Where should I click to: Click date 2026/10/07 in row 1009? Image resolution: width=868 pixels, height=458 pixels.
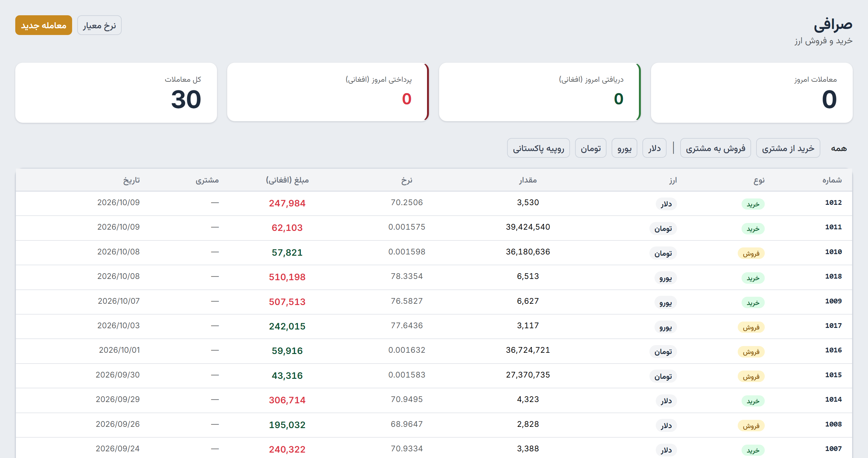tap(119, 301)
